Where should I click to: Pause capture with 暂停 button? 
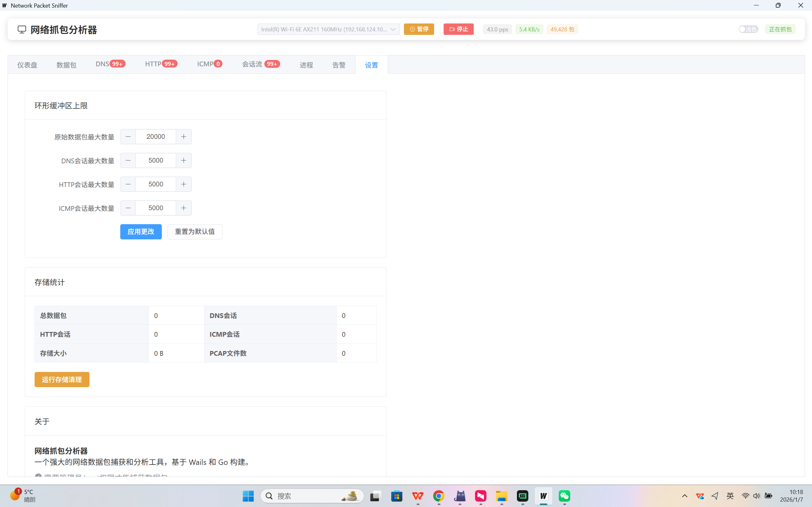tap(419, 29)
